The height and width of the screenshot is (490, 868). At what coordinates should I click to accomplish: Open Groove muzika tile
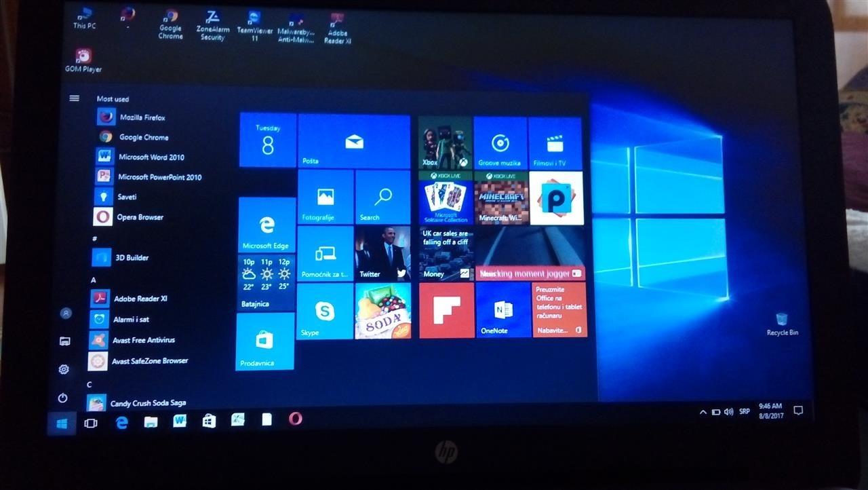point(500,143)
